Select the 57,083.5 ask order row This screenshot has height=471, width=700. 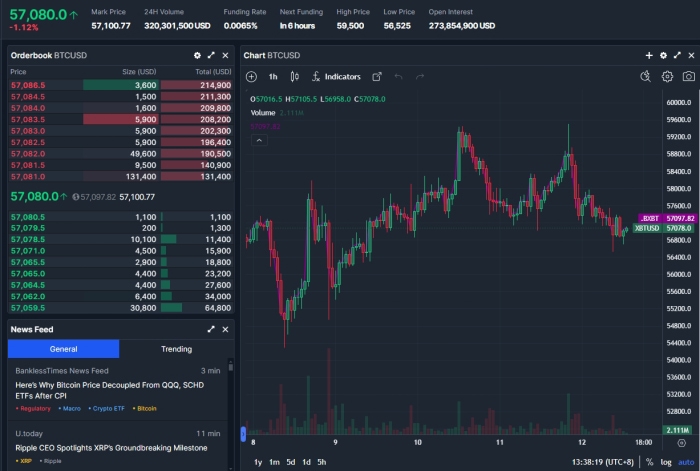pyautogui.click(x=120, y=119)
